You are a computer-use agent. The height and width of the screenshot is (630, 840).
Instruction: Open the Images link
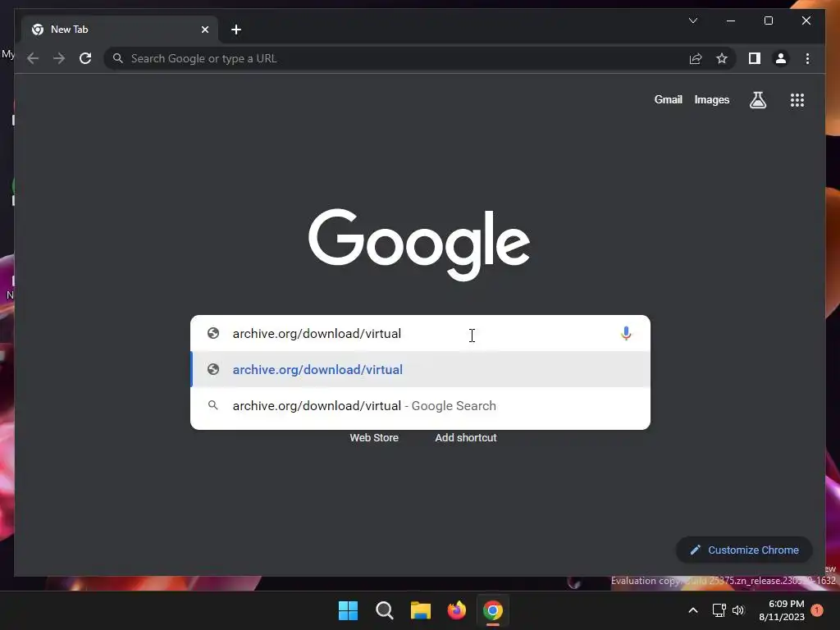click(711, 99)
